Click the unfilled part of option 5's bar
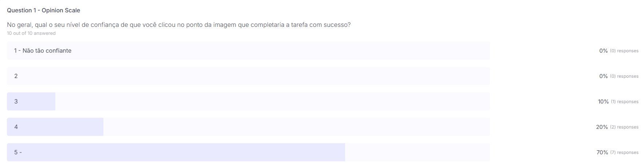The height and width of the screenshot is (167, 644). point(417,152)
